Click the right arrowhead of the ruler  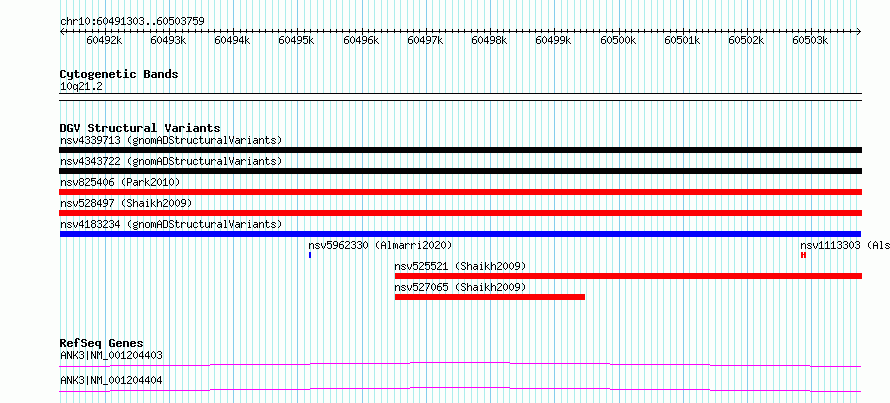tap(859, 31)
